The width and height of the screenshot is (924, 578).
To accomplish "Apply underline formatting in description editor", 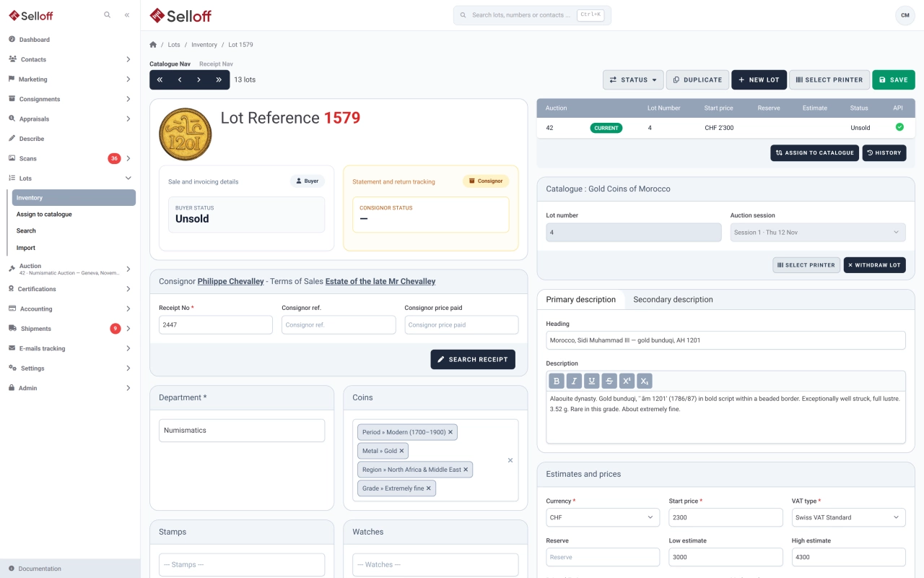I will point(592,381).
